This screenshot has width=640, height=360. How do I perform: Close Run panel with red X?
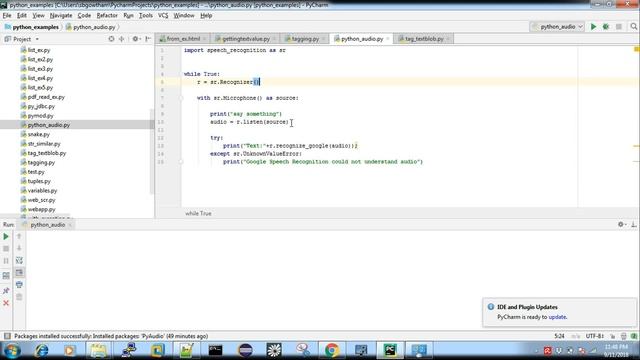click(x=6, y=303)
